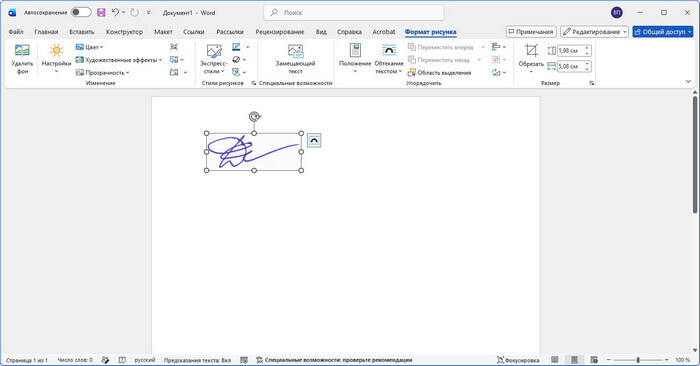Open the Размер dialog launcher

(x=592, y=83)
